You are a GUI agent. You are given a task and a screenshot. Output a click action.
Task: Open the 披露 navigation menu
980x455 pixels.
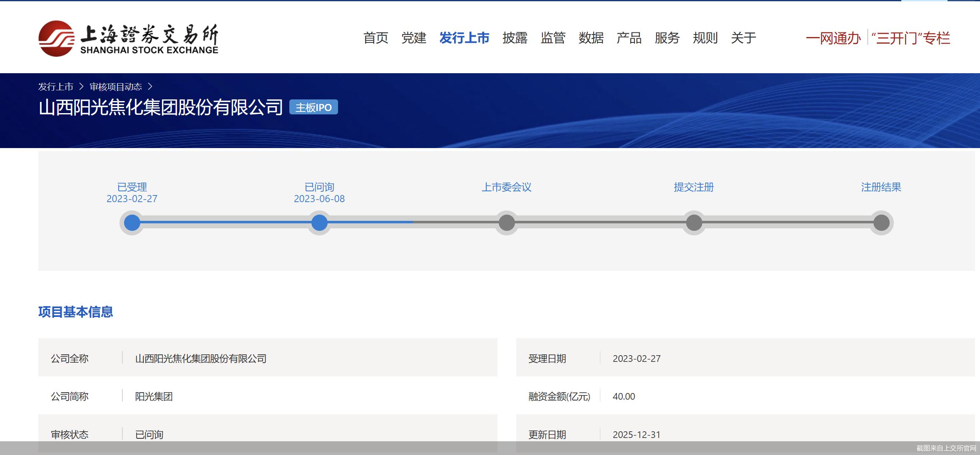tap(515, 38)
